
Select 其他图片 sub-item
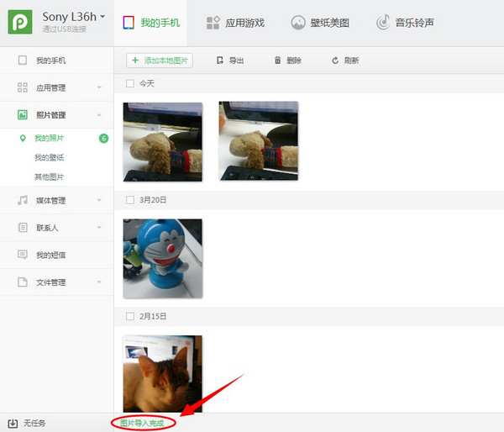click(x=50, y=176)
